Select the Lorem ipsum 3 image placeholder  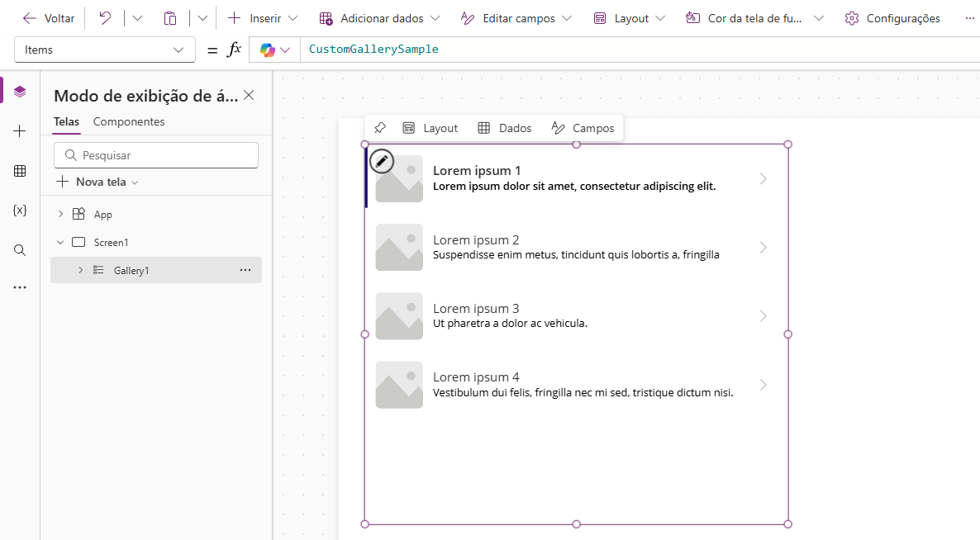(x=399, y=316)
